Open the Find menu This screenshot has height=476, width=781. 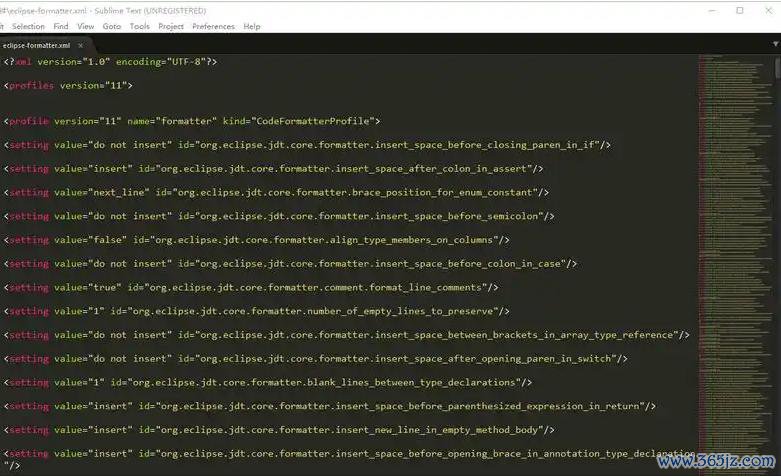tap(61, 26)
